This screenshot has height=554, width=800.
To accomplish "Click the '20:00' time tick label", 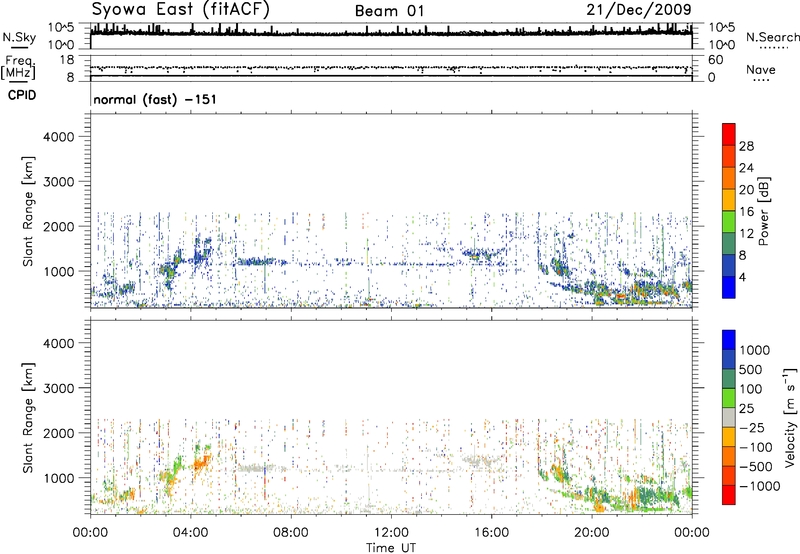I will [592, 533].
